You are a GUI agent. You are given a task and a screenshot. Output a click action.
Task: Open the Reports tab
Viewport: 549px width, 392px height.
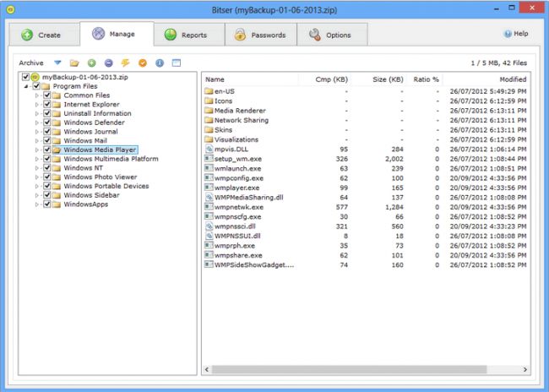pos(189,35)
